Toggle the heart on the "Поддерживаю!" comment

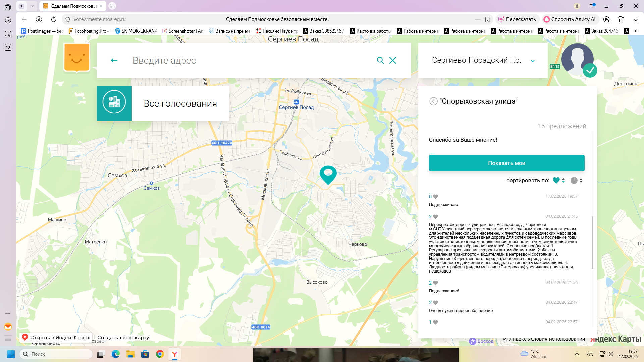click(435, 283)
